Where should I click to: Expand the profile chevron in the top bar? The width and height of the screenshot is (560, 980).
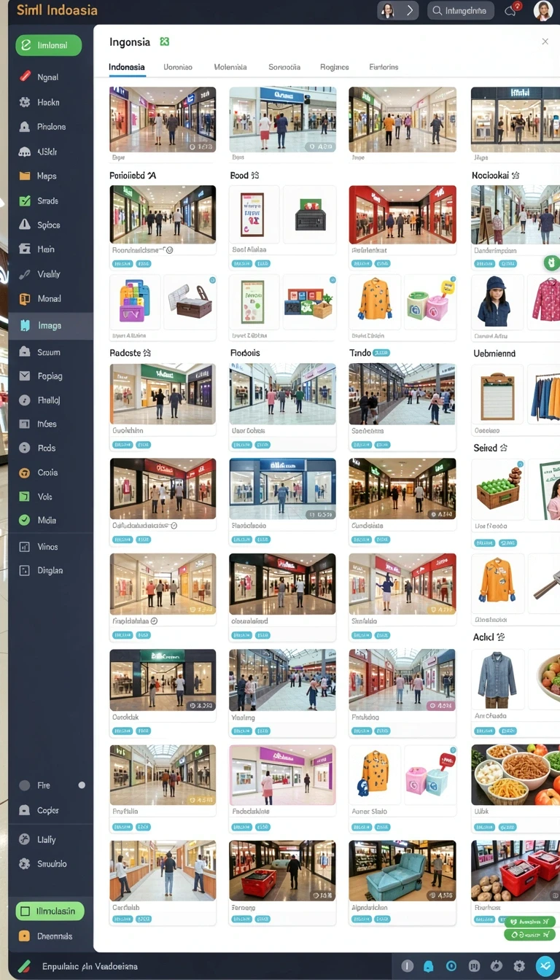(410, 10)
